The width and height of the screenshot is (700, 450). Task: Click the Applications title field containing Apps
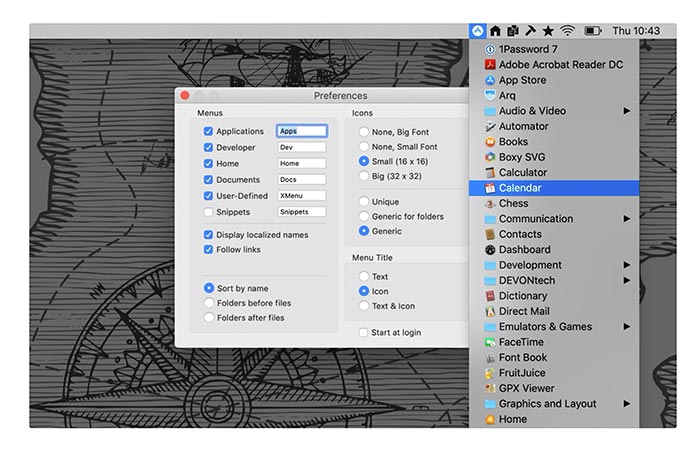click(x=302, y=131)
